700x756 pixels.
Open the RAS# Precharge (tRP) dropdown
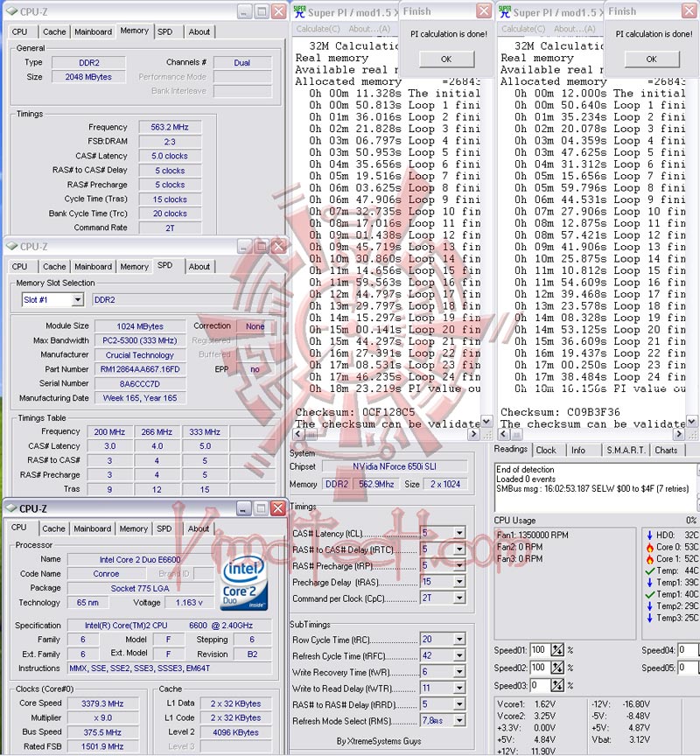click(459, 565)
